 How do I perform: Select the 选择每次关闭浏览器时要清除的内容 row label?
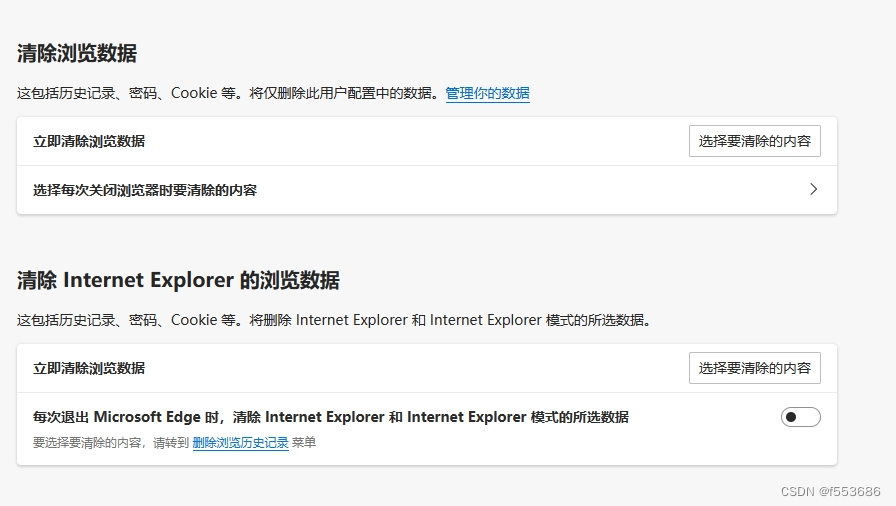point(145,190)
